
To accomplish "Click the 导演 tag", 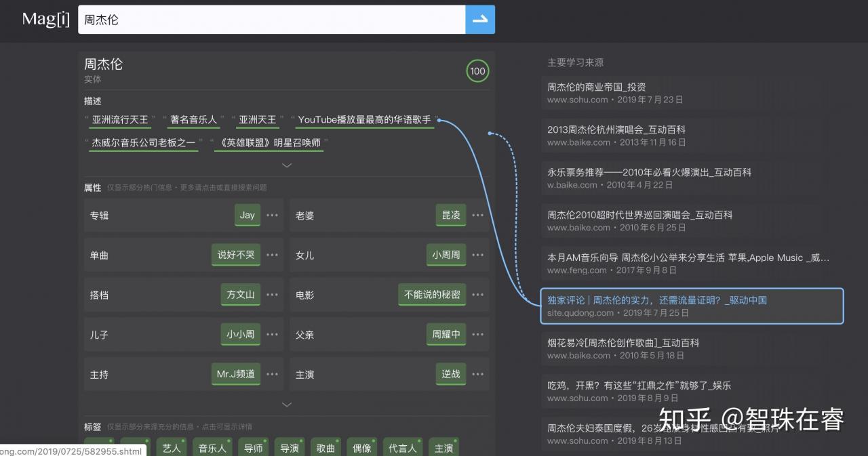I will click(x=290, y=448).
